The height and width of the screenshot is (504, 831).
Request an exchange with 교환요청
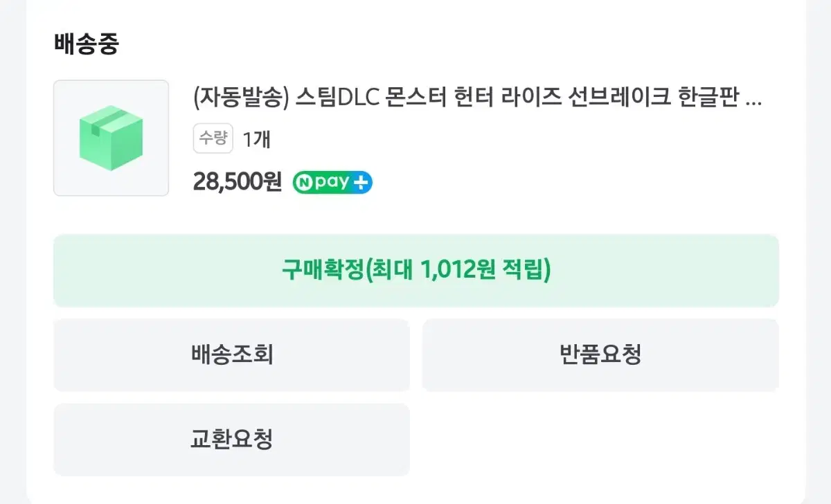[232, 440]
